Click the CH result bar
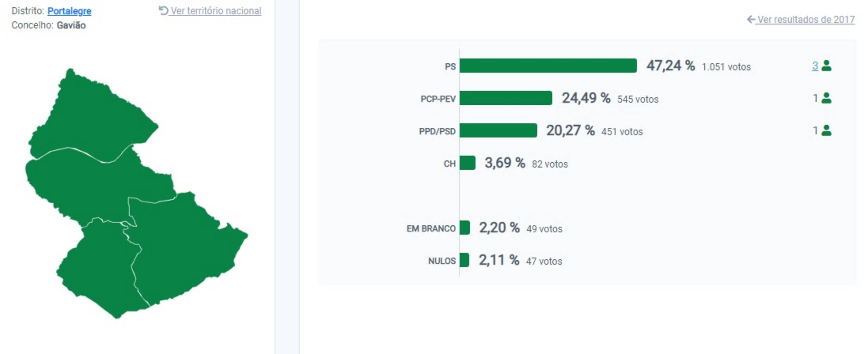Screen dimensions: 868x354 click(x=467, y=163)
